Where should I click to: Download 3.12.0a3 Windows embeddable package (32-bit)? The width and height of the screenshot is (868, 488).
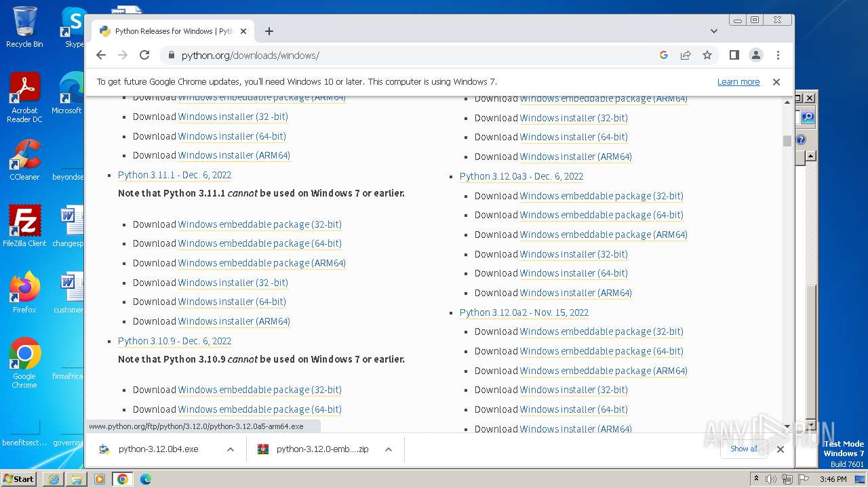(x=601, y=196)
